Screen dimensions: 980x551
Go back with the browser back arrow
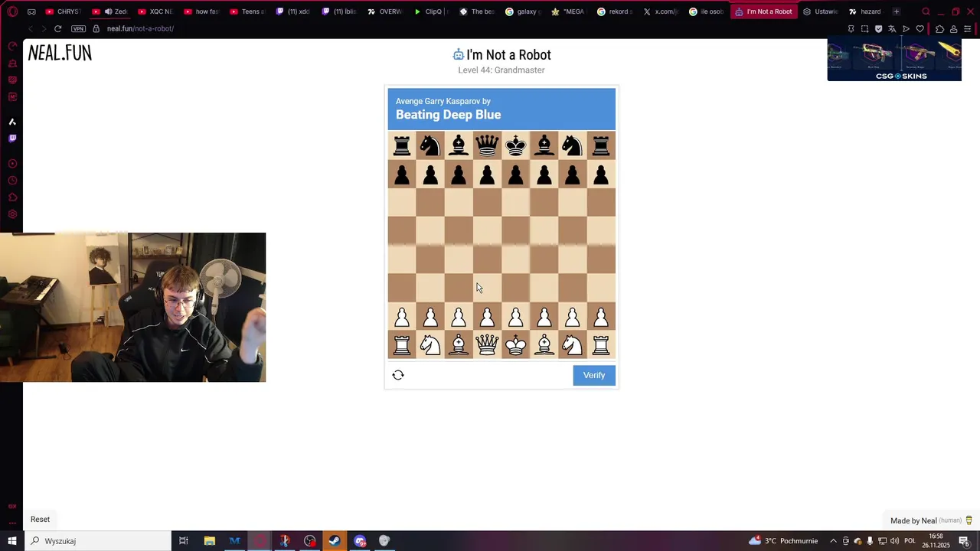click(31, 28)
